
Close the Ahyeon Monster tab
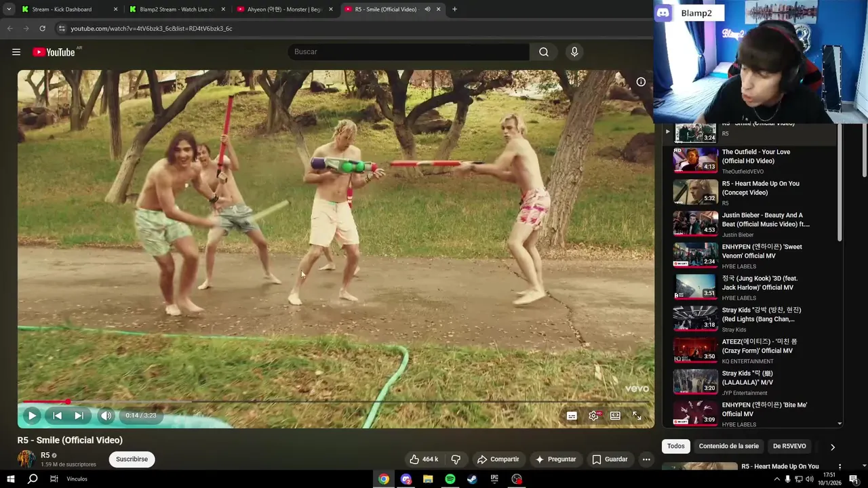[x=331, y=9]
